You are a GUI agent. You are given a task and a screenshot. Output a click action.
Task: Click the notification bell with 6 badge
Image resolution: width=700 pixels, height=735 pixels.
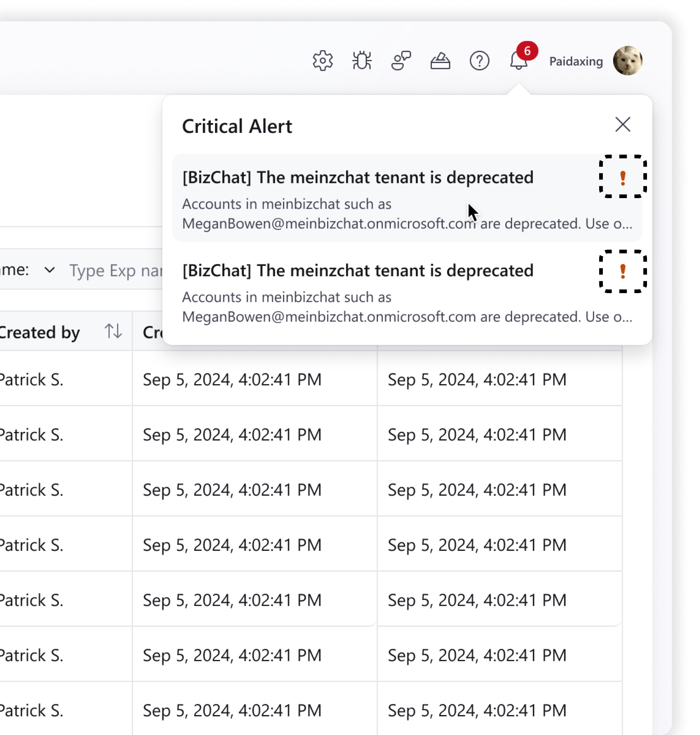click(519, 60)
